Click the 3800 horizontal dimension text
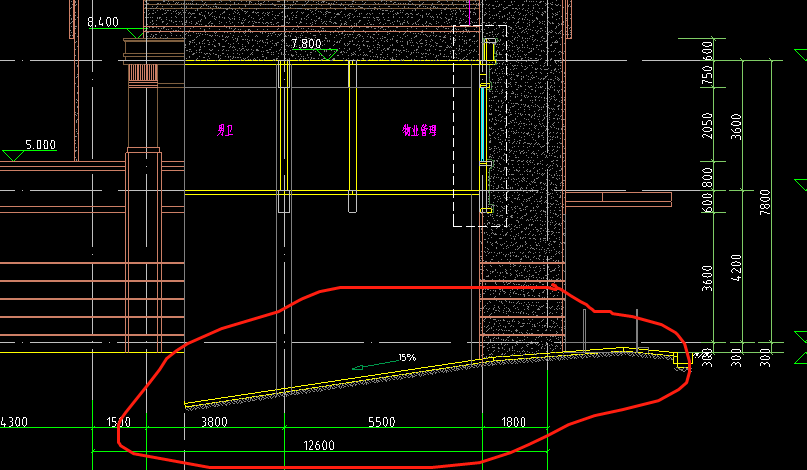The image size is (807, 470). [214, 423]
